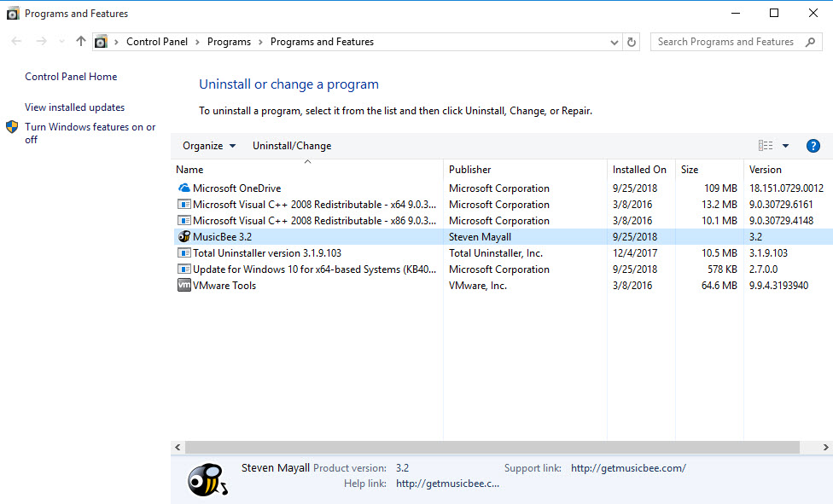Image resolution: width=833 pixels, height=504 pixels.
Task: Select the VMware Tools entry
Action: pyautogui.click(x=224, y=285)
